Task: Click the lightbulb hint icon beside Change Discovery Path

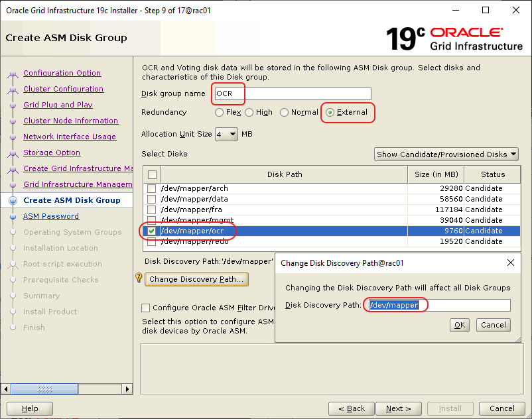Action: [139, 277]
